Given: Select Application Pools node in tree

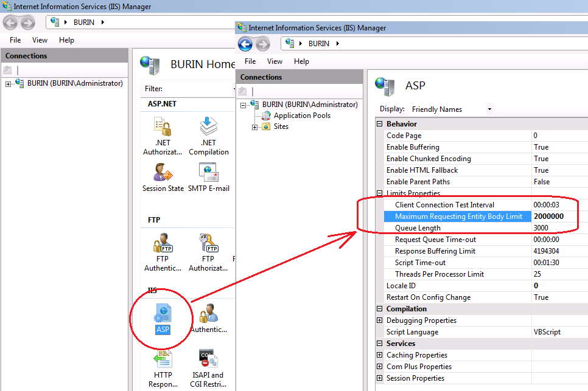Looking at the screenshot, I should tap(302, 116).
